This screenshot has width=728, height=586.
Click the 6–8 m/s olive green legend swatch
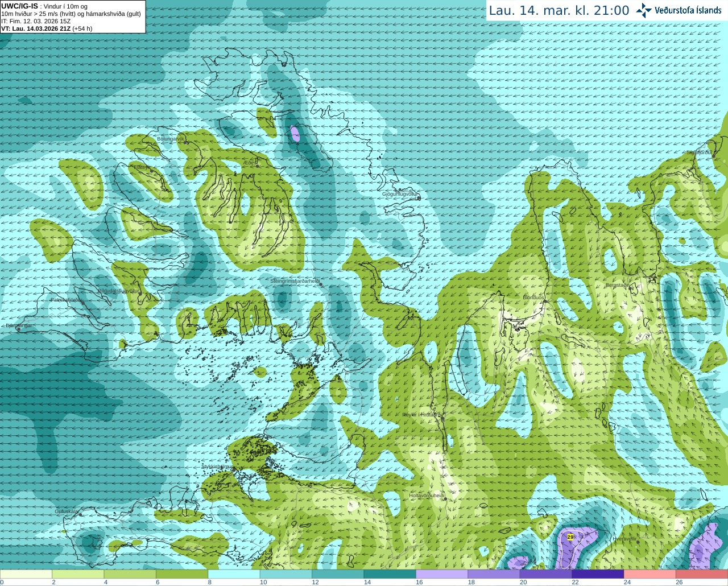click(182, 574)
